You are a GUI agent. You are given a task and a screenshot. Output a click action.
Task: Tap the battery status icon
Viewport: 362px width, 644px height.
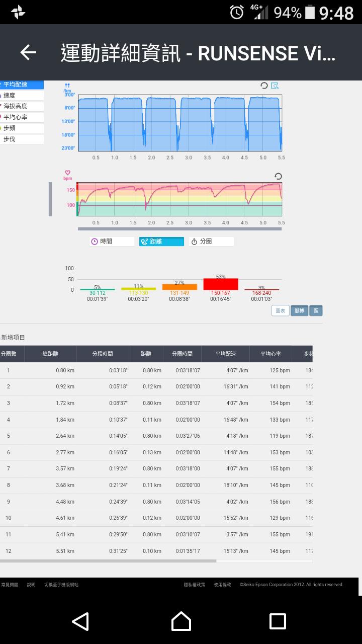pyautogui.click(x=310, y=12)
